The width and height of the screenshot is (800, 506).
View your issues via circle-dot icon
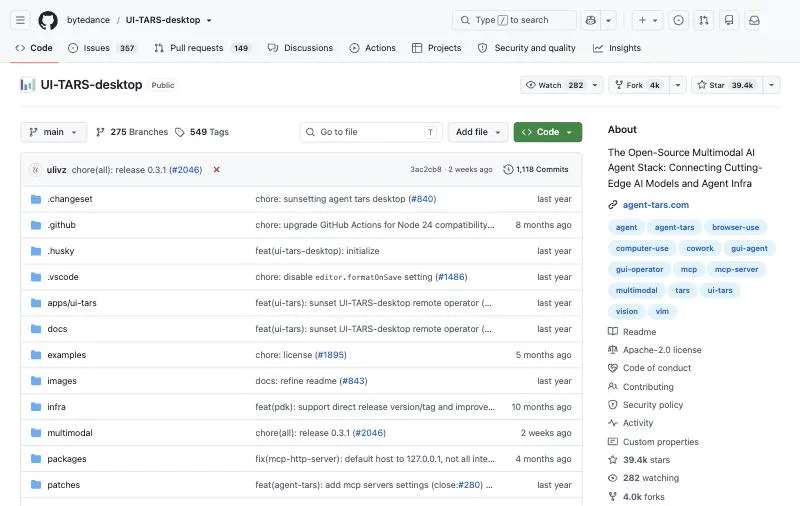[x=678, y=20]
